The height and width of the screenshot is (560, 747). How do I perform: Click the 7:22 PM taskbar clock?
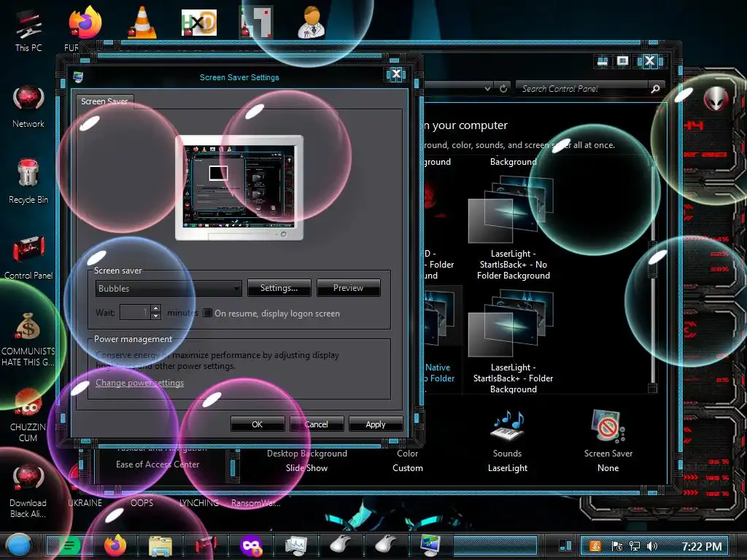[701, 546]
